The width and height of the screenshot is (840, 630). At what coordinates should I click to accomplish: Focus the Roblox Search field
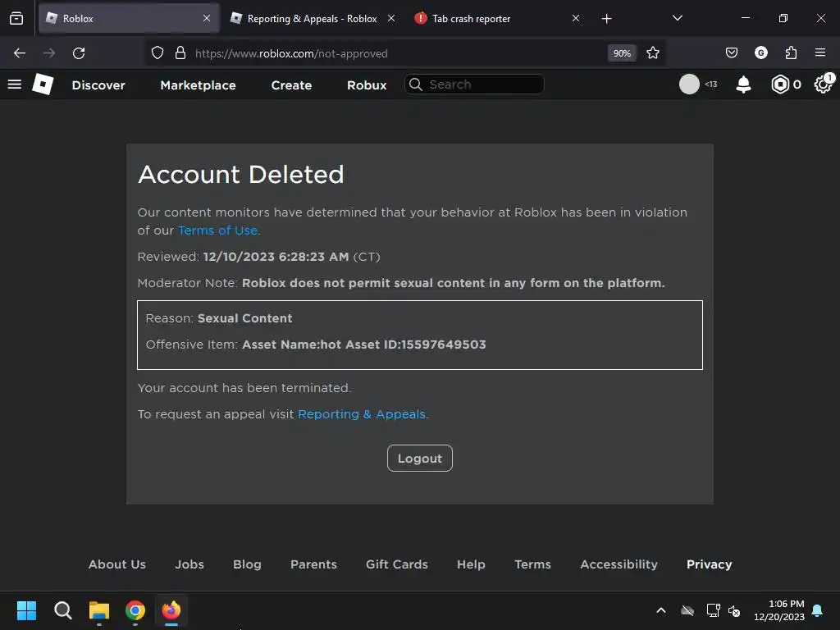tap(474, 84)
